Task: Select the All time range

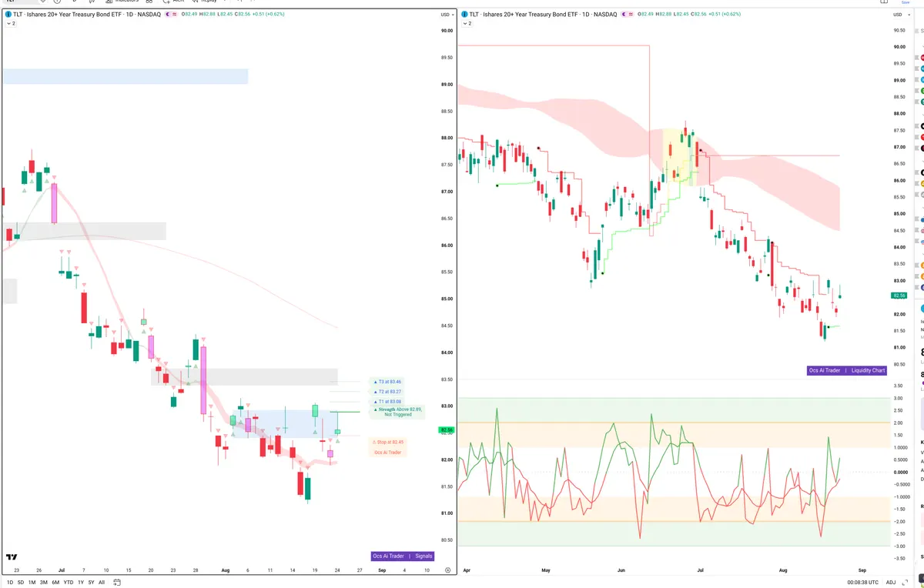Action: click(102, 583)
